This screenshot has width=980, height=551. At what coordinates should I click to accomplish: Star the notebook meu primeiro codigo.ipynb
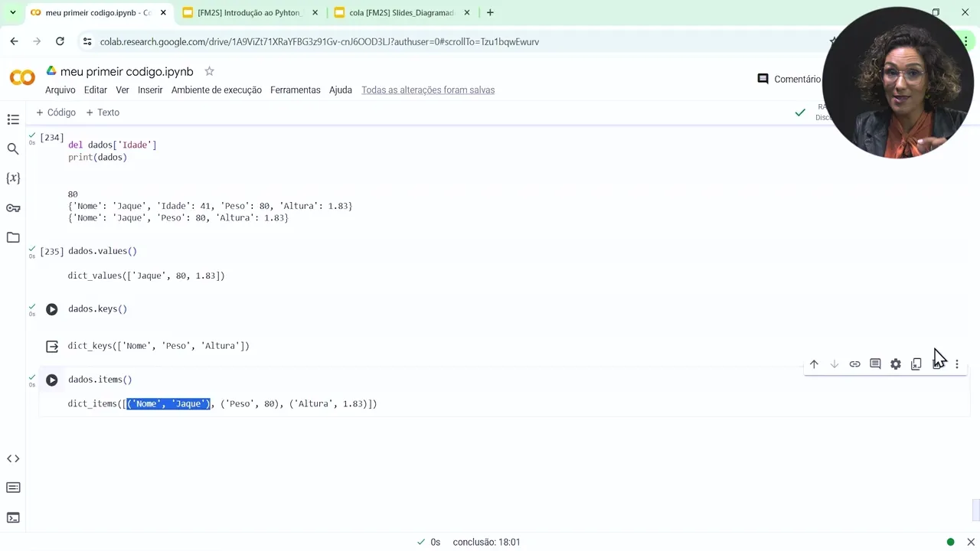[x=209, y=71]
